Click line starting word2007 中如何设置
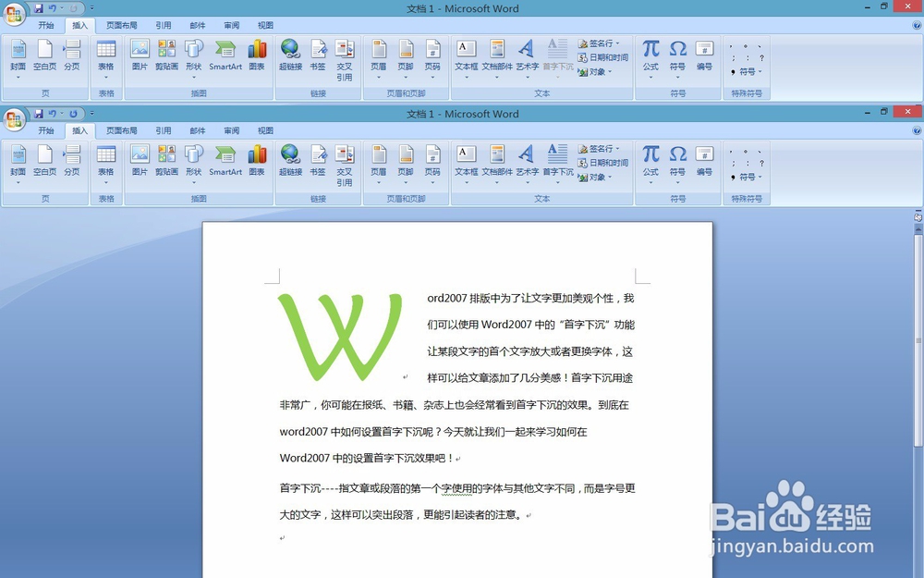 433,432
